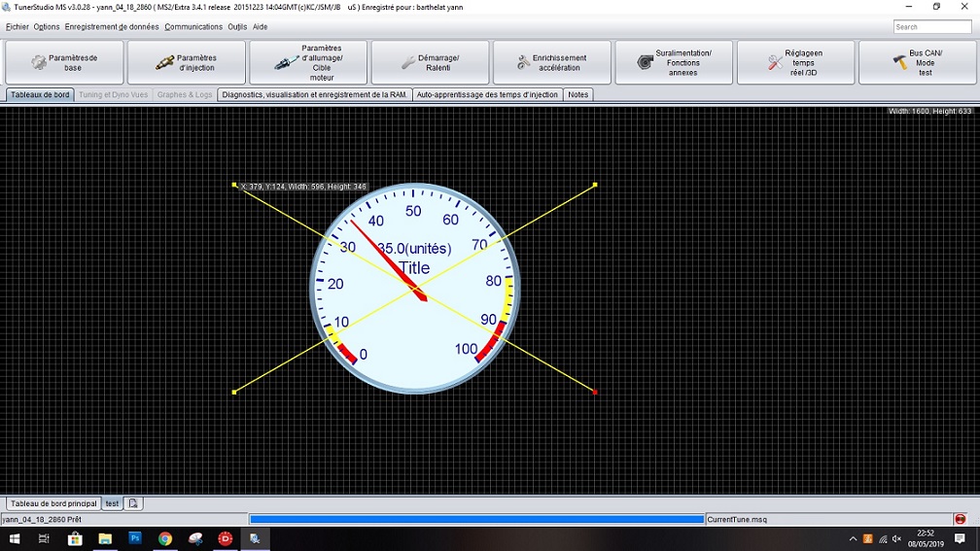Open the Démarrage/Ralenti toolbar menu

click(430, 62)
